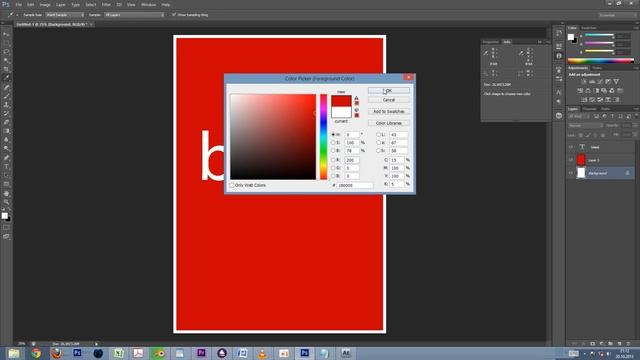Select the Pen tool
This screenshot has height=360, width=640.
6,158
